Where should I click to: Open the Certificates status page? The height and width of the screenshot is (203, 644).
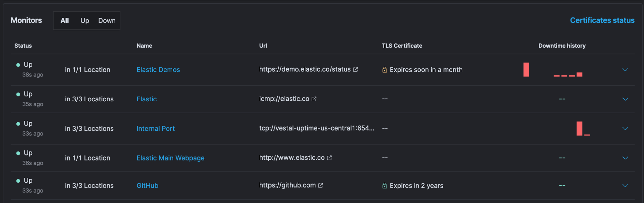602,20
